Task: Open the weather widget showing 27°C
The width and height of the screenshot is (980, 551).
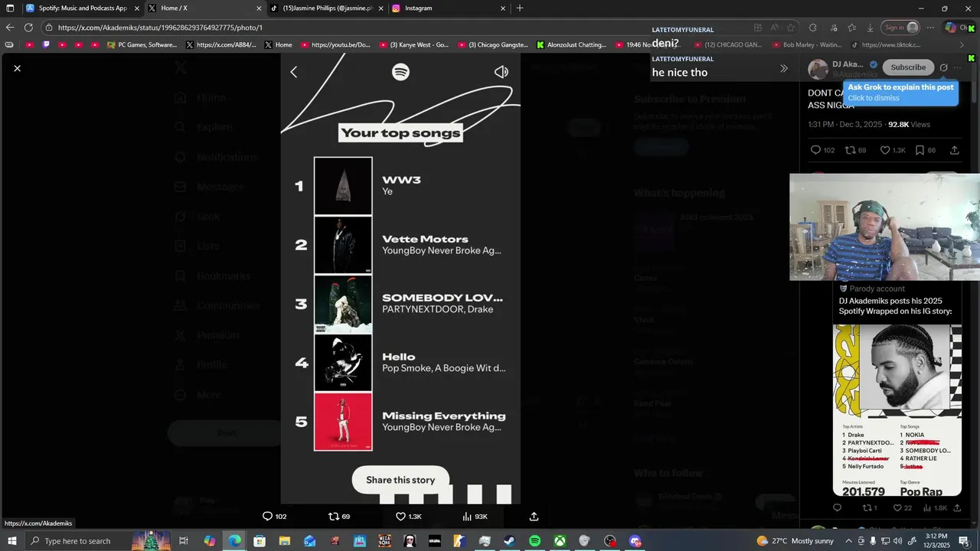Action: pyautogui.click(x=794, y=541)
